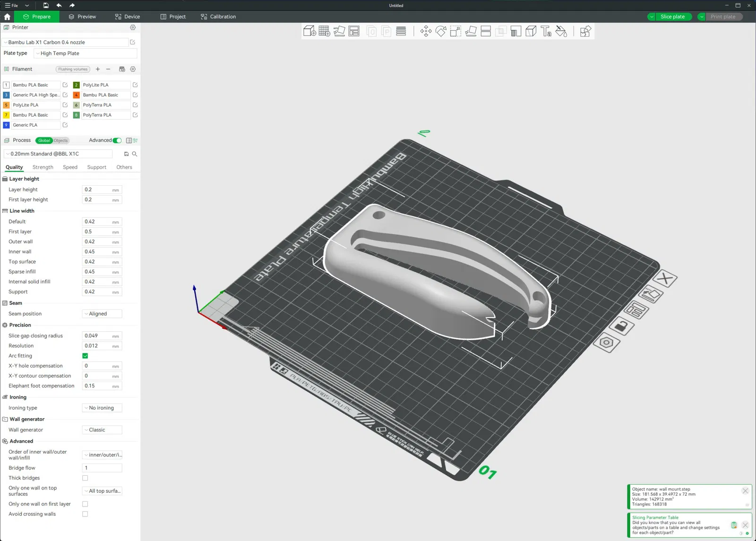Click the Home icon in top bar
The height and width of the screenshot is (541, 756).
coord(7,17)
